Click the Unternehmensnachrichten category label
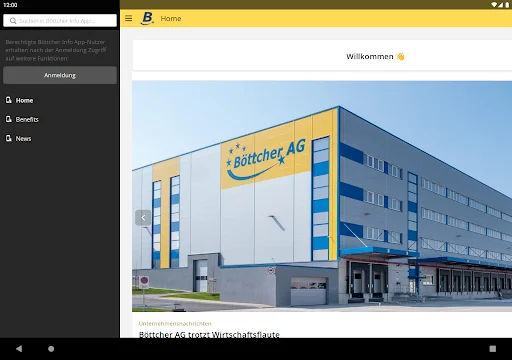Screen dimensions: 512x360 point(175,323)
